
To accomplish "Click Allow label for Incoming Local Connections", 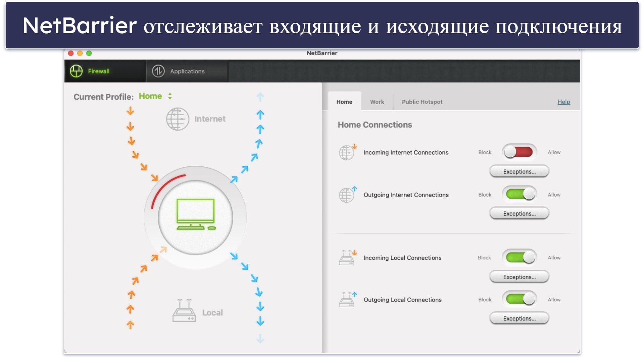I will pos(554,258).
